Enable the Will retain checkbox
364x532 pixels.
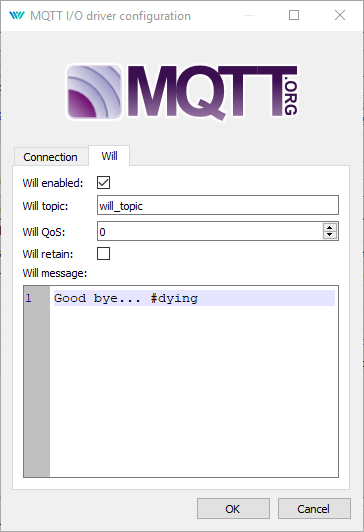(x=103, y=253)
